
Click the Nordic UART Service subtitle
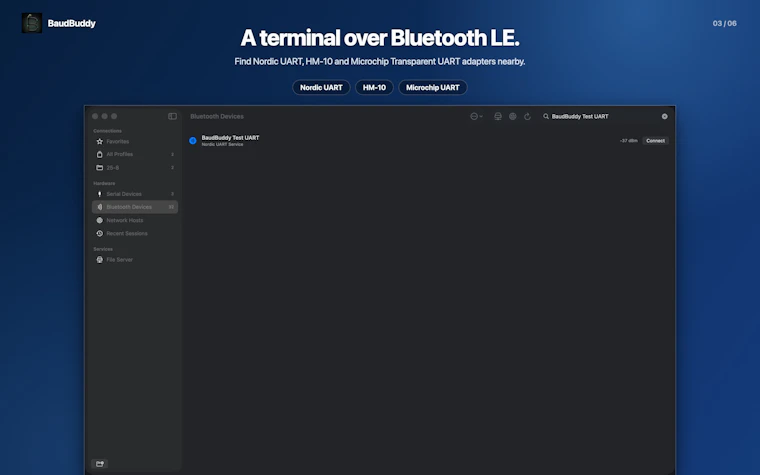pyautogui.click(x=222, y=144)
